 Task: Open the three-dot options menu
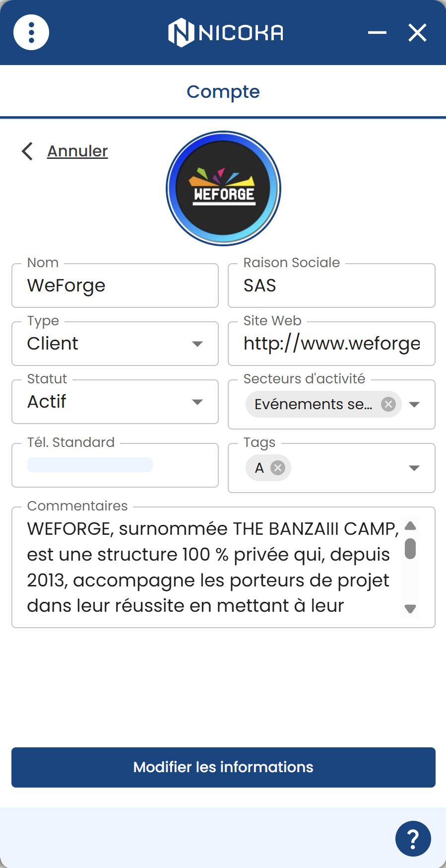point(31,33)
